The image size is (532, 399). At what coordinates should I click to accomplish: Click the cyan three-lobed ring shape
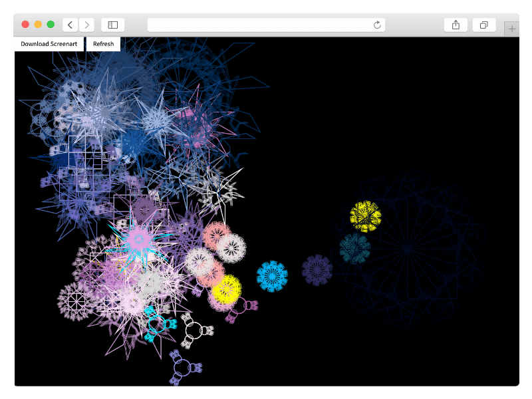click(x=157, y=325)
